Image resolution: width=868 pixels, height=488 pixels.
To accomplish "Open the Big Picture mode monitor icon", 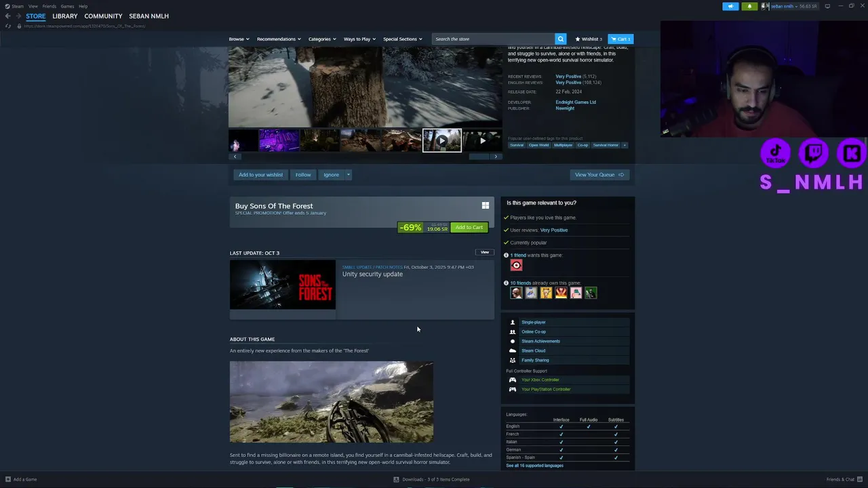I will coord(827,6).
